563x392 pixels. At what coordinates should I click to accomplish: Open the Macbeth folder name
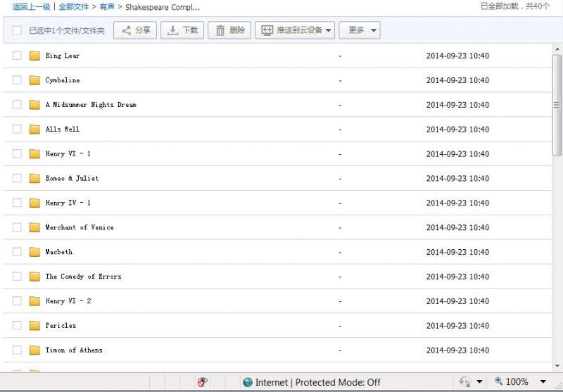59,252
